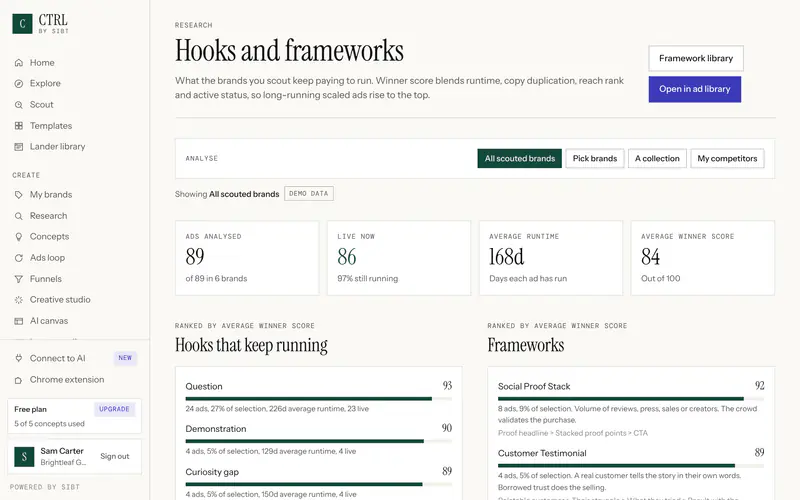Click the AI canvas icon
The image size is (800, 500).
click(19, 321)
